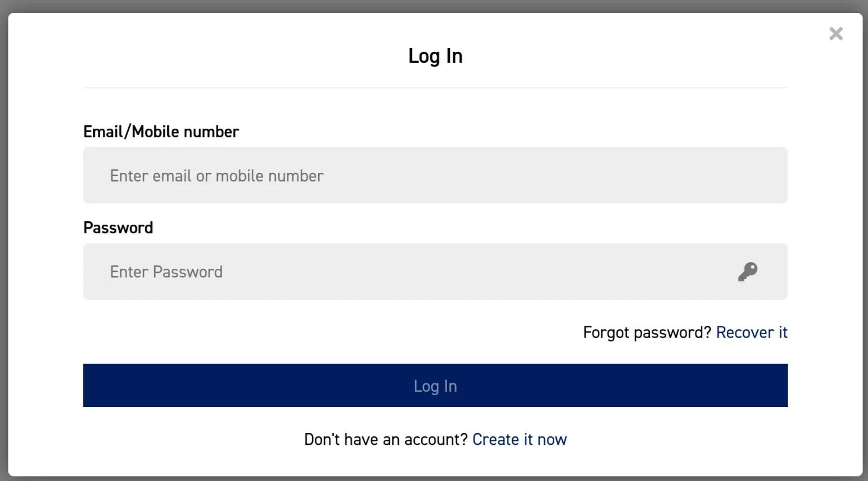This screenshot has width=868, height=481.
Task: Close the Log In dialog
Action: (836, 34)
